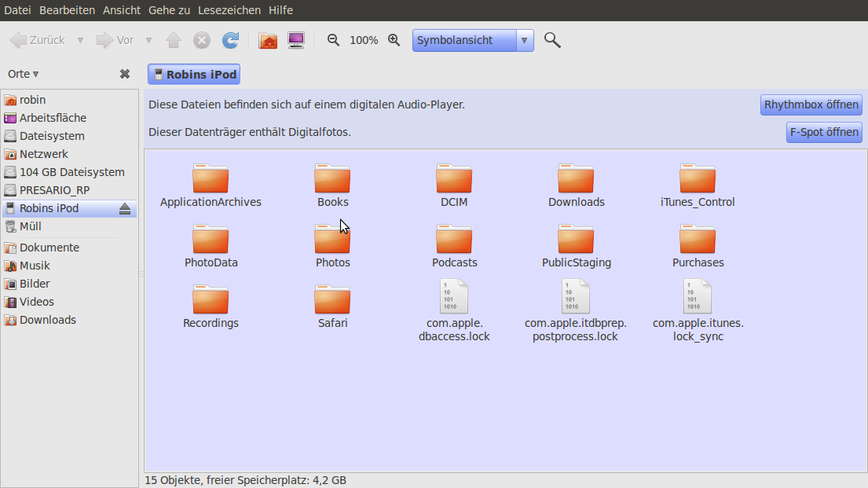Open the Lesezeichen menu
Viewport: 868px width, 488px height.
tap(229, 10)
